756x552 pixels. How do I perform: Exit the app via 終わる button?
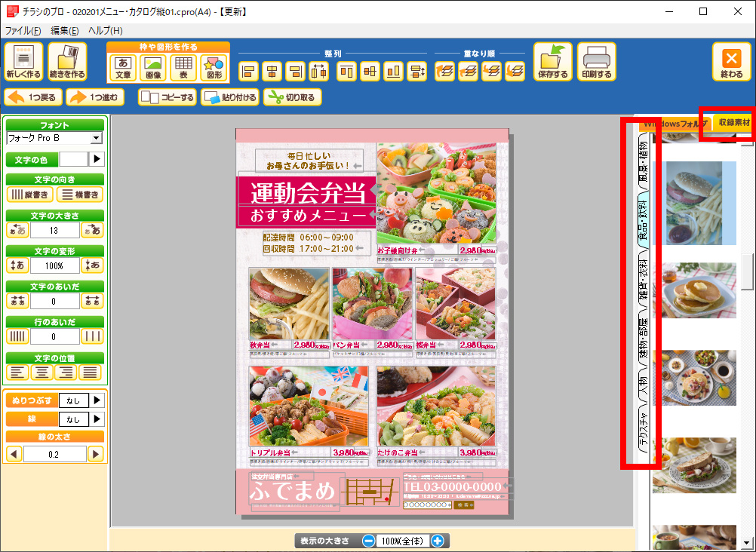tap(731, 61)
